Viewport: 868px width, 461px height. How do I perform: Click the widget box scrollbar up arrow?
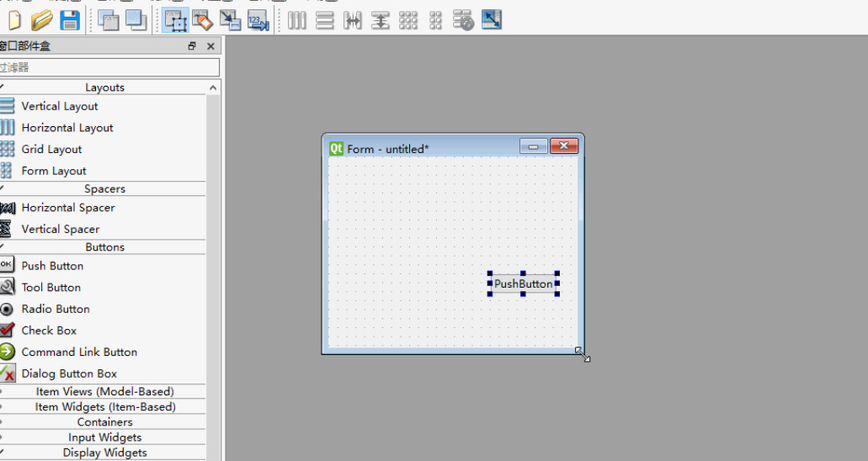pyautogui.click(x=213, y=87)
